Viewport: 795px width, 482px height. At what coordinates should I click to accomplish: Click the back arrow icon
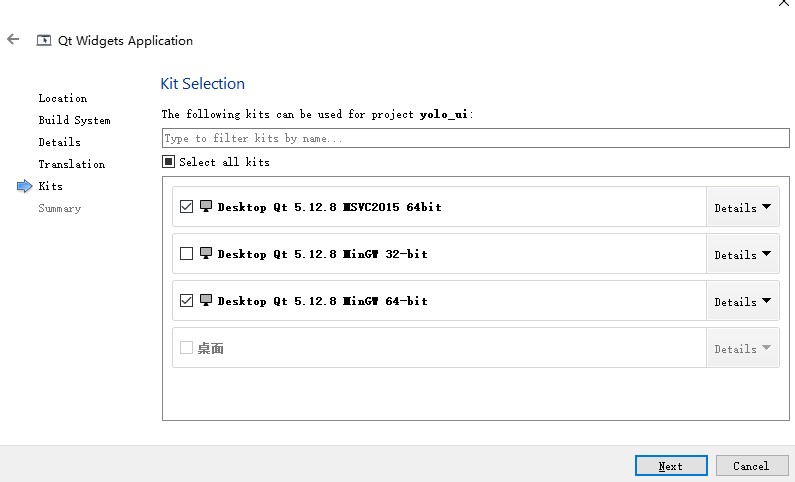[x=12, y=40]
